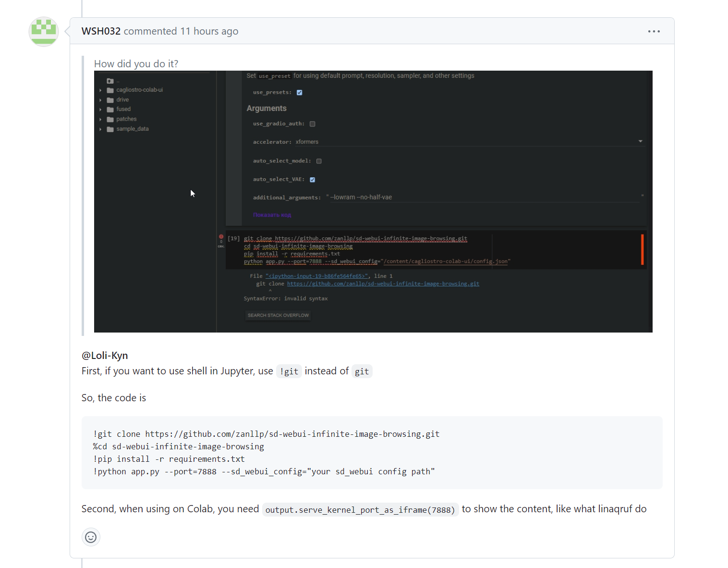The height and width of the screenshot is (568, 728).
Task: Click the use_gradio_auth checkbox in screenshot
Action: click(x=313, y=124)
